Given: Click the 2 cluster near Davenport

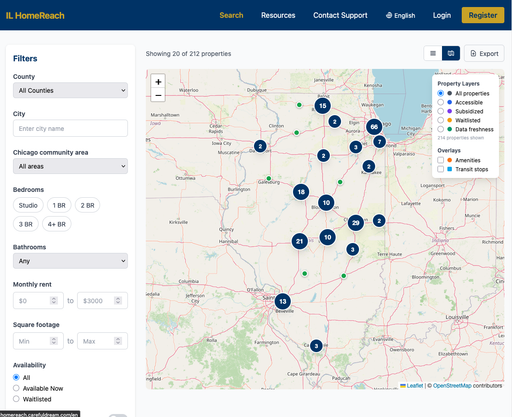Looking at the screenshot, I should click(260, 146).
